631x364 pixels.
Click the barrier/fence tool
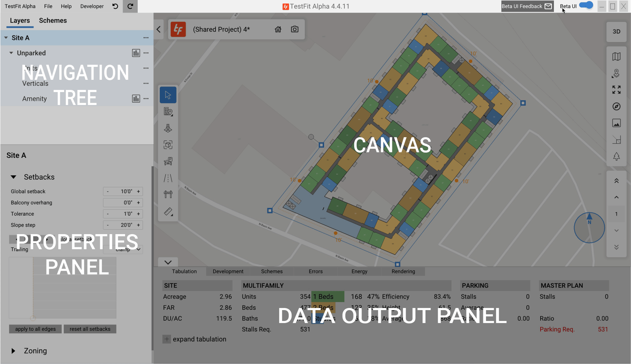[x=168, y=193]
